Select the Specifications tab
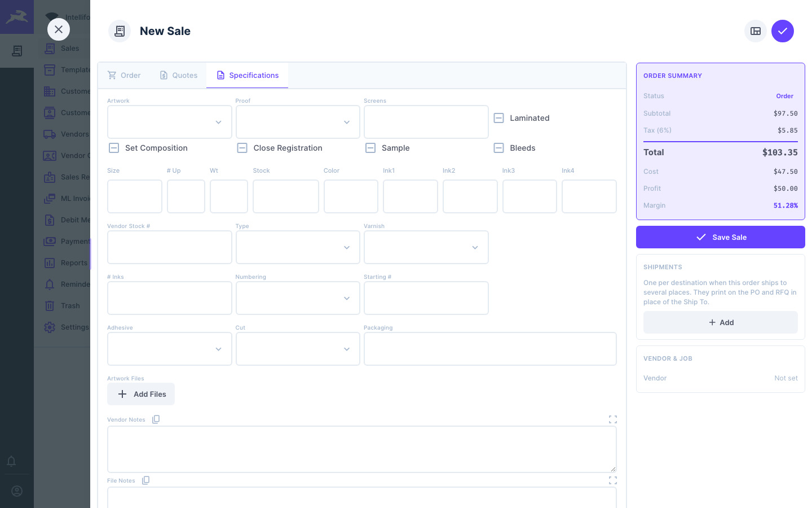812x508 pixels. (x=248, y=75)
